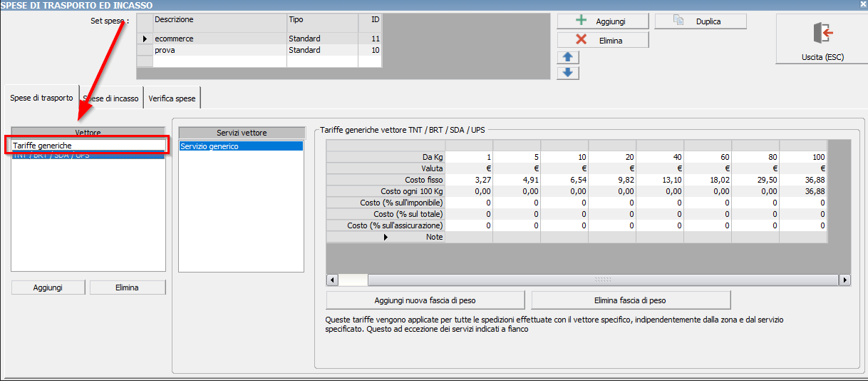Click the Costo fisso row label

coord(386,179)
